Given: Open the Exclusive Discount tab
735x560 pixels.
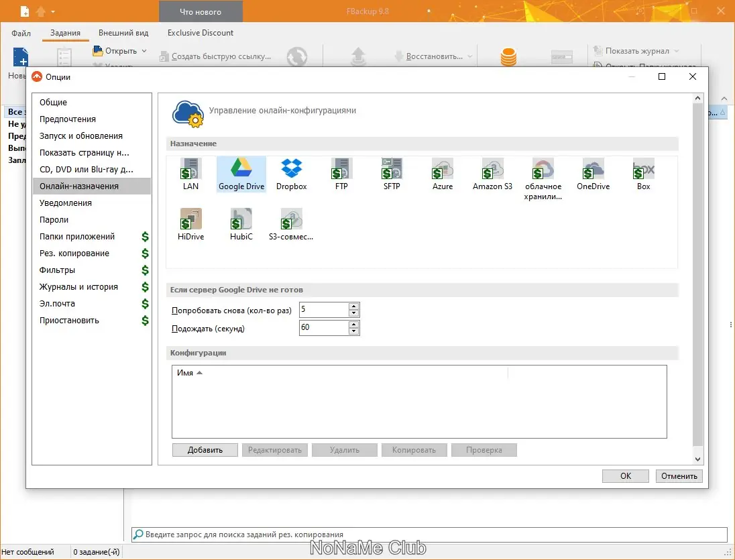Looking at the screenshot, I should [x=200, y=33].
